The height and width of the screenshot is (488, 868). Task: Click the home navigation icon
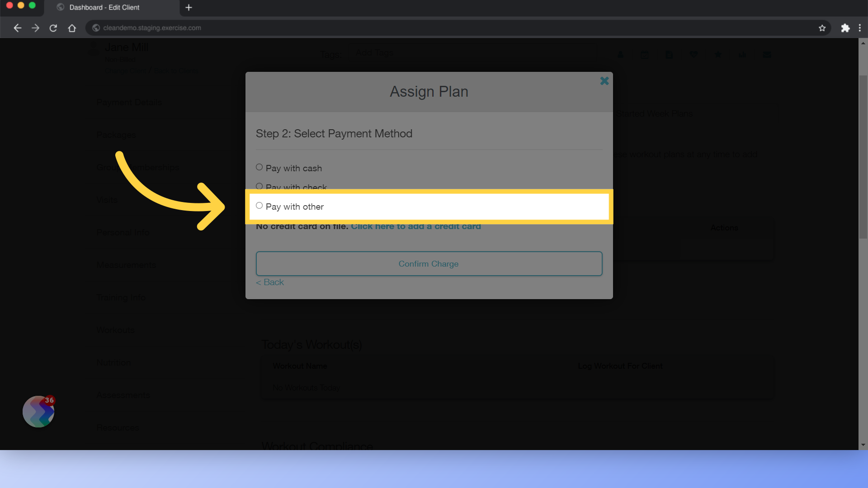pyautogui.click(x=71, y=28)
